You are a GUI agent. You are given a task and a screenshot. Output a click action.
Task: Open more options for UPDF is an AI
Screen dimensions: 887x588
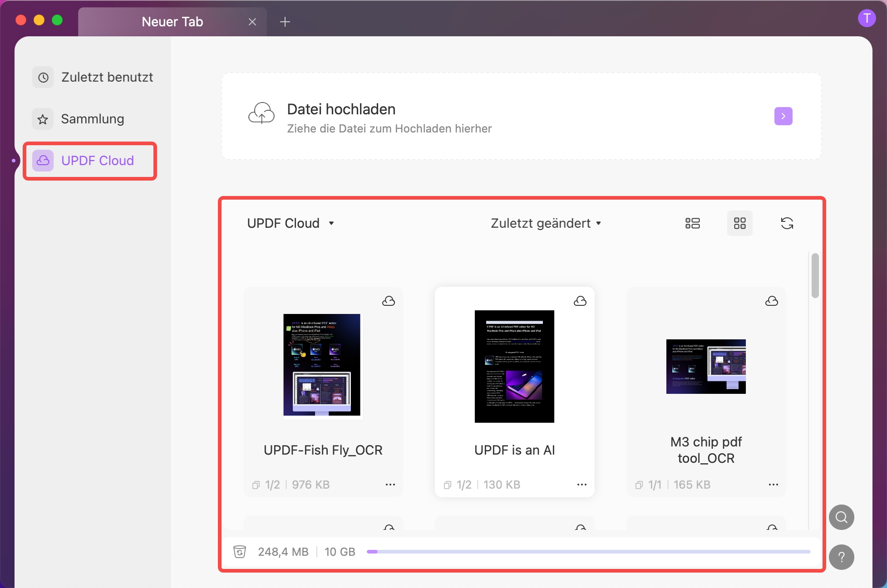581,484
